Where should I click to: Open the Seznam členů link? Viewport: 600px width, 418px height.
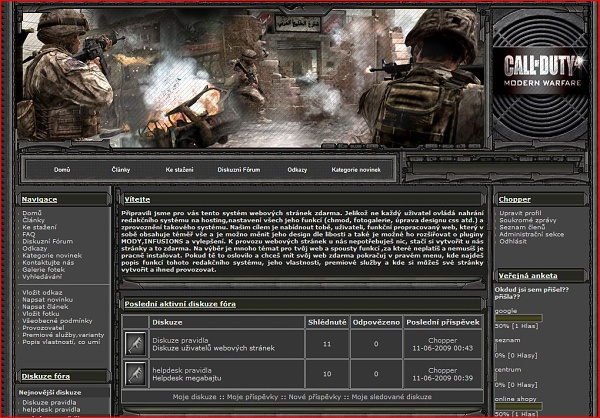click(x=522, y=227)
